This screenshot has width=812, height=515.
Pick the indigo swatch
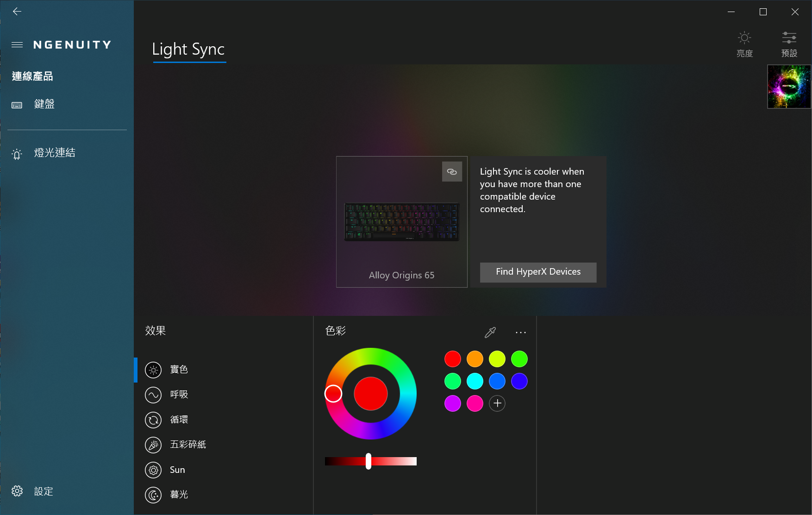(519, 381)
